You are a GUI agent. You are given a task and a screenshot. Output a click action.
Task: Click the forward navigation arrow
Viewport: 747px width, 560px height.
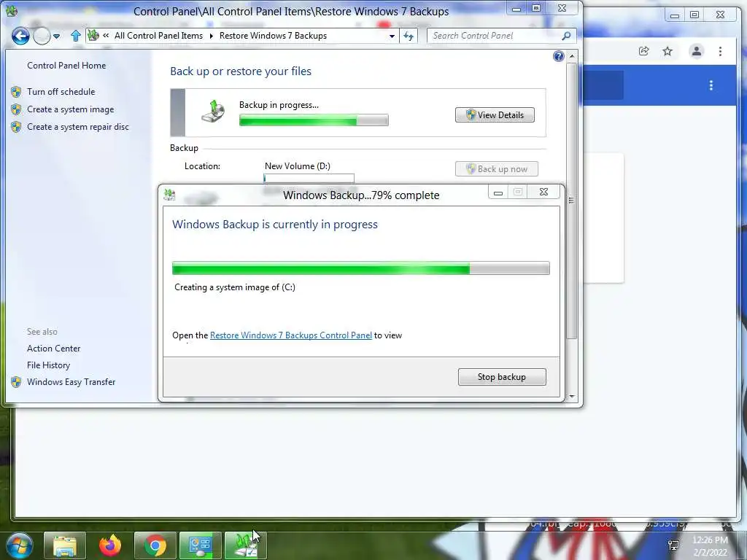42,36
